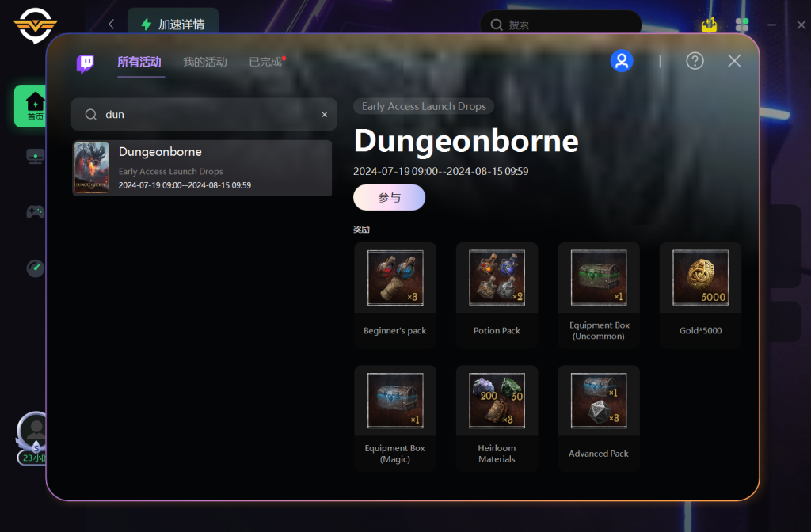Image resolution: width=811 pixels, height=532 pixels.
Task: Click the 参与 participate button
Action: tap(389, 197)
